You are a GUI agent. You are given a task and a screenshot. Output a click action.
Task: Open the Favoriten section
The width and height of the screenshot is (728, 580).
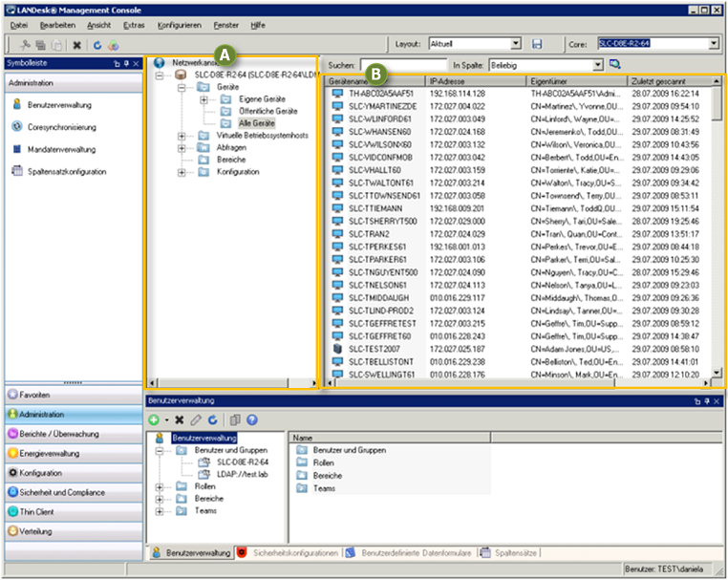74,395
